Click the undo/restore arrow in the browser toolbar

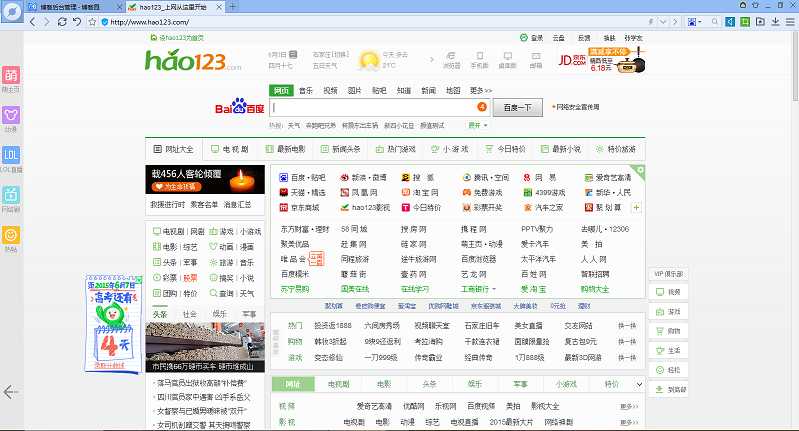77,22
